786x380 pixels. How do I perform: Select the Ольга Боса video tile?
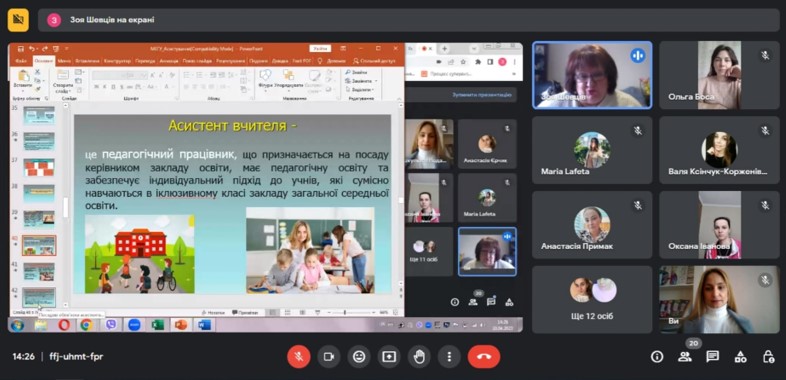point(719,75)
